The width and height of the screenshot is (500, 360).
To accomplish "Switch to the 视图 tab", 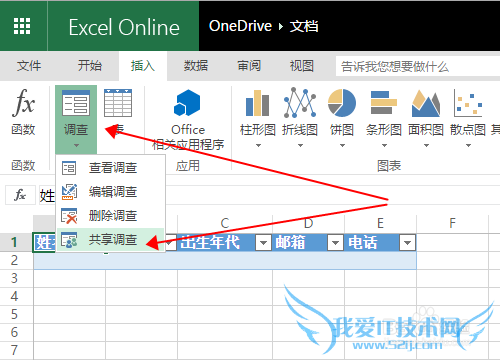I will 302,66.
